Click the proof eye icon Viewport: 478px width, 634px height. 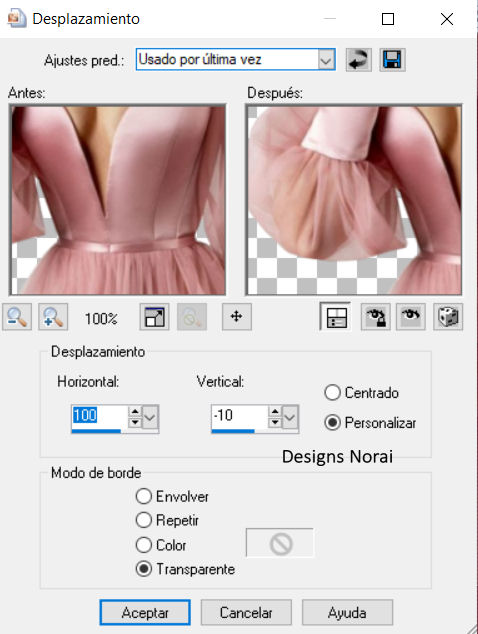411,317
